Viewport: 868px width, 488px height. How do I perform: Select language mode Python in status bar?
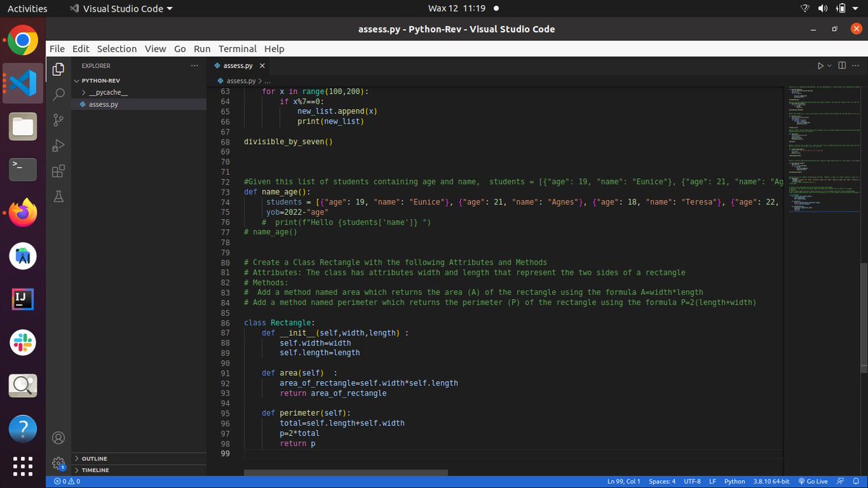click(x=735, y=481)
